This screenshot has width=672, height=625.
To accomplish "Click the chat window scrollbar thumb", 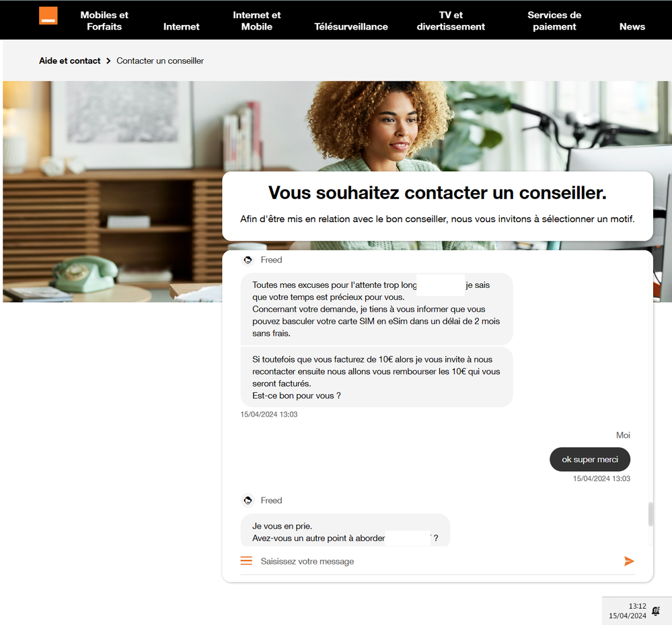I will [650, 514].
